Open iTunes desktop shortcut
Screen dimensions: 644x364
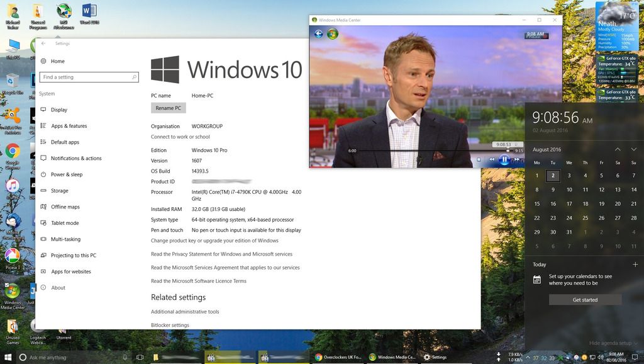tap(13, 190)
